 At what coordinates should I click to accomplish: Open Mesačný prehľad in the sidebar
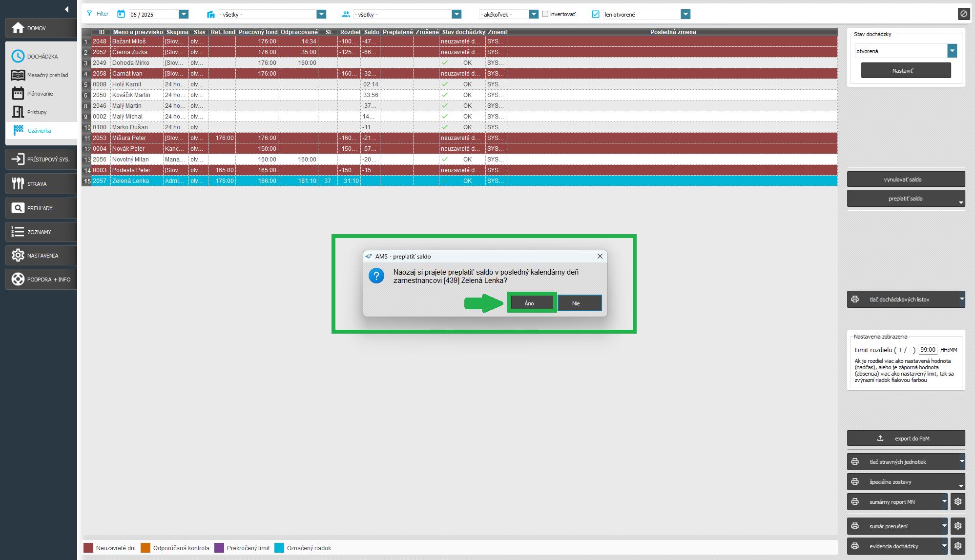pyautogui.click(x=47, y=75)
